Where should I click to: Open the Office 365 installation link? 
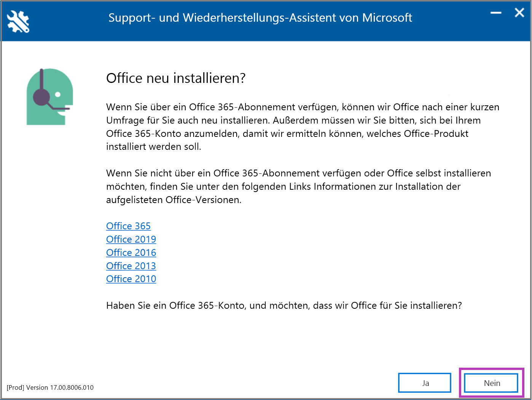(128, 226)
